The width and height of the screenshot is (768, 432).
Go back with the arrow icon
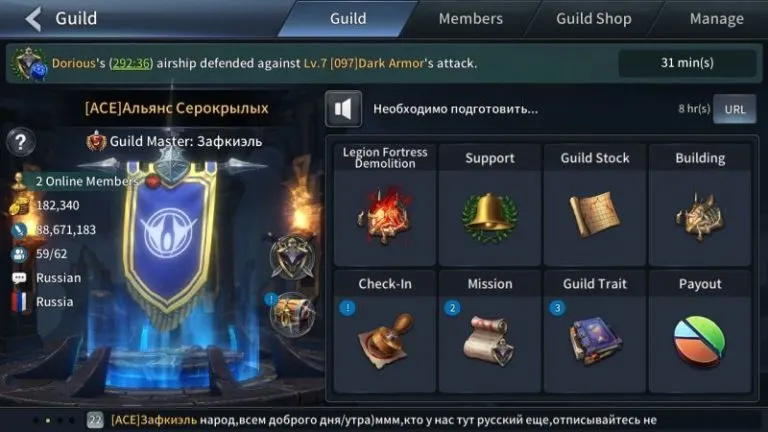coord(33,19)
